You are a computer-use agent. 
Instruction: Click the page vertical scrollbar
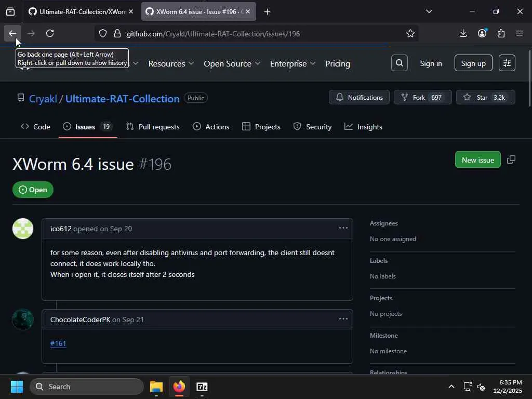[x=529, y=79]
